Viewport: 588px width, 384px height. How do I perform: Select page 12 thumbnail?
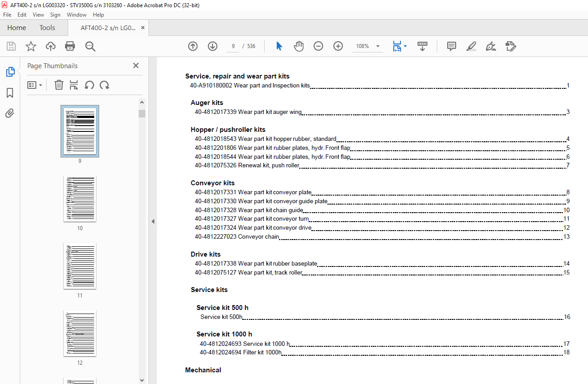click(x=80, y=333)
